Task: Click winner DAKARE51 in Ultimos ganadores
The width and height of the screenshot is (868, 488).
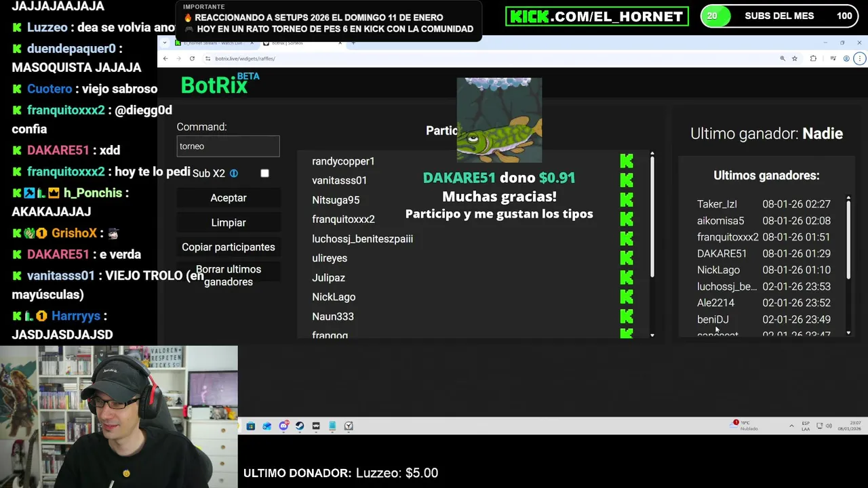Action: (x=722, y=253)
